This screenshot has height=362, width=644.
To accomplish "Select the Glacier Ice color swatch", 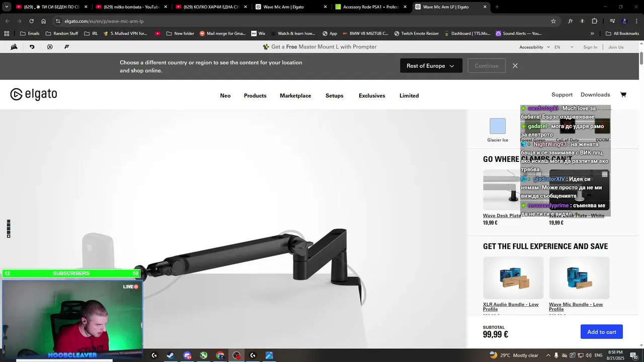I will pyautogui.click(x=498, y=126).
